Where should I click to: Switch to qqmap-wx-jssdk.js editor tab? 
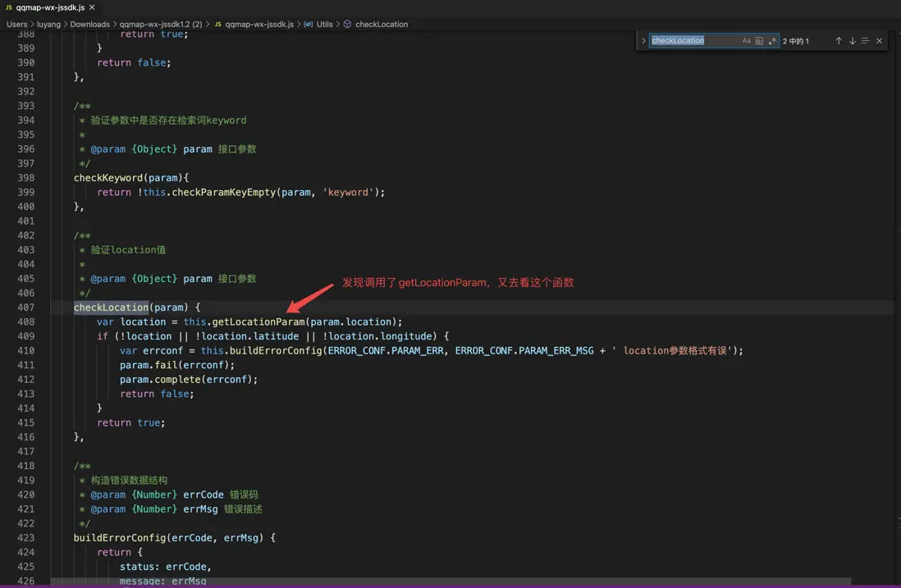pos(49,7)
